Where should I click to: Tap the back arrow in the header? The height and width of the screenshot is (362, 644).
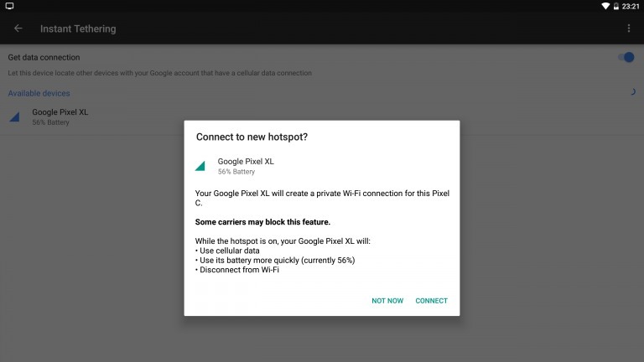point(18,28)
